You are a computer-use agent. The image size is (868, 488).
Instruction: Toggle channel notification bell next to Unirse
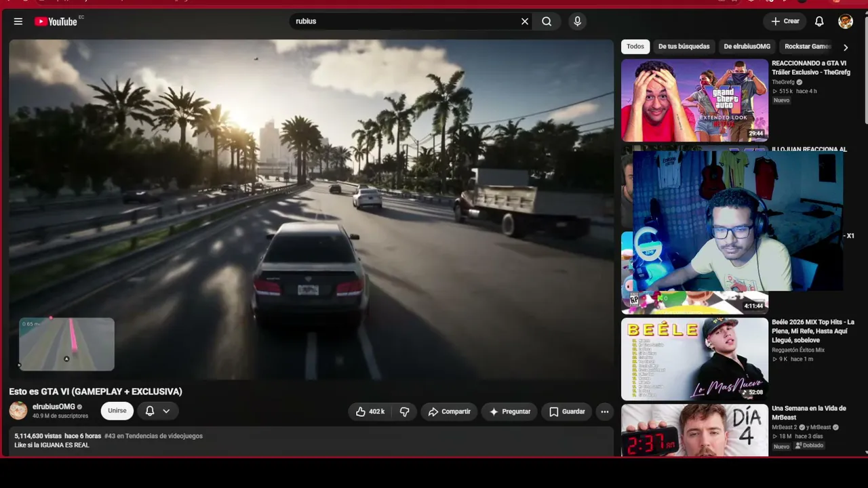150,411
